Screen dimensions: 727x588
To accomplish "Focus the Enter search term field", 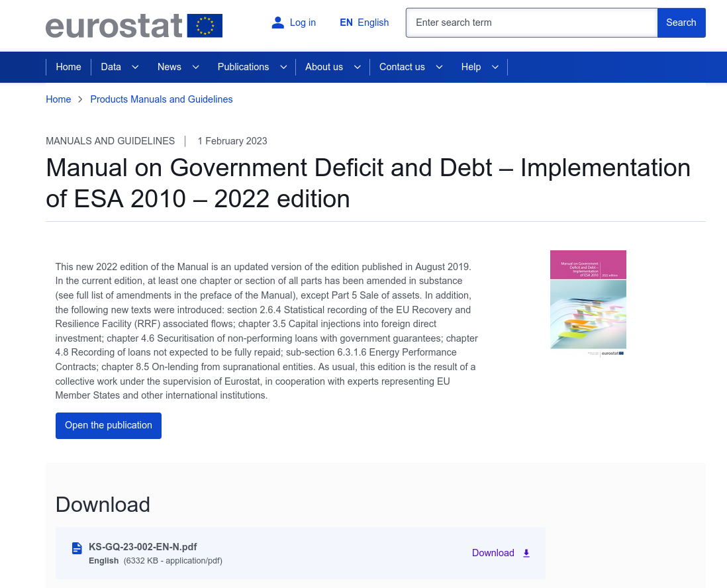I will [x=532, y=23].
